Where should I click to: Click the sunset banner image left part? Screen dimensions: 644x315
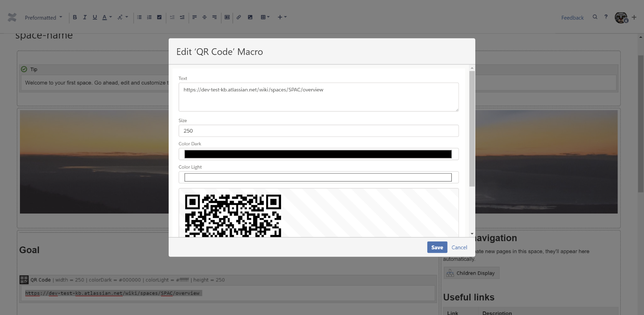pyautogui.click(x=94, y=162)
